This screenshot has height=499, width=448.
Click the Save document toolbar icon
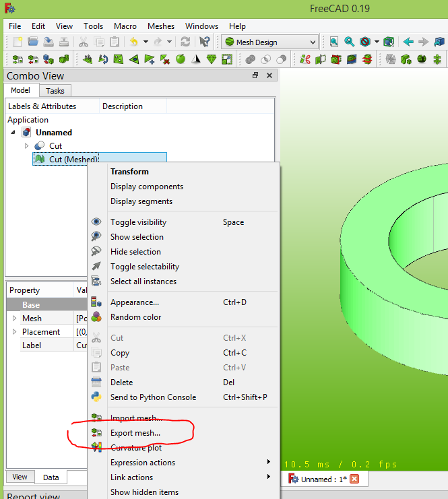(x=49, y=42)
